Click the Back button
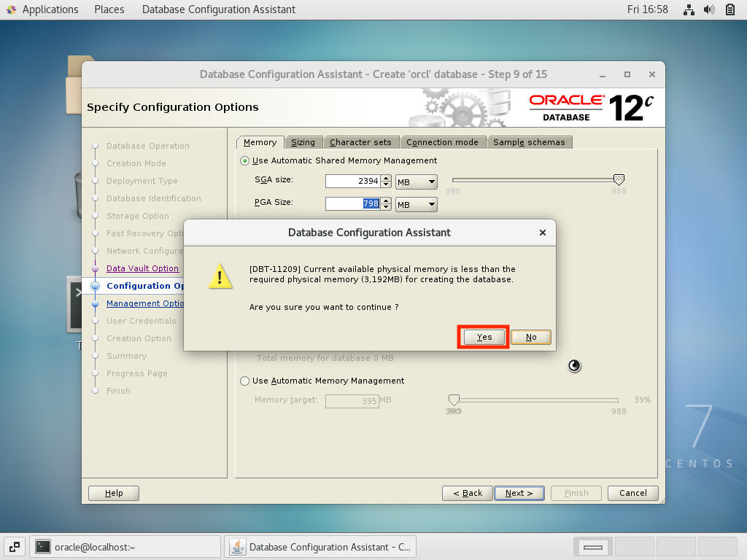 tap(468, 493)
